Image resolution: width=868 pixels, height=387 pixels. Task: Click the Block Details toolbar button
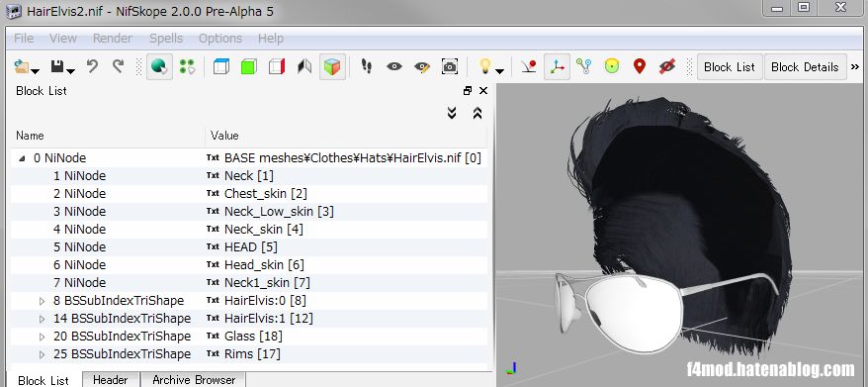coord(805,67)
